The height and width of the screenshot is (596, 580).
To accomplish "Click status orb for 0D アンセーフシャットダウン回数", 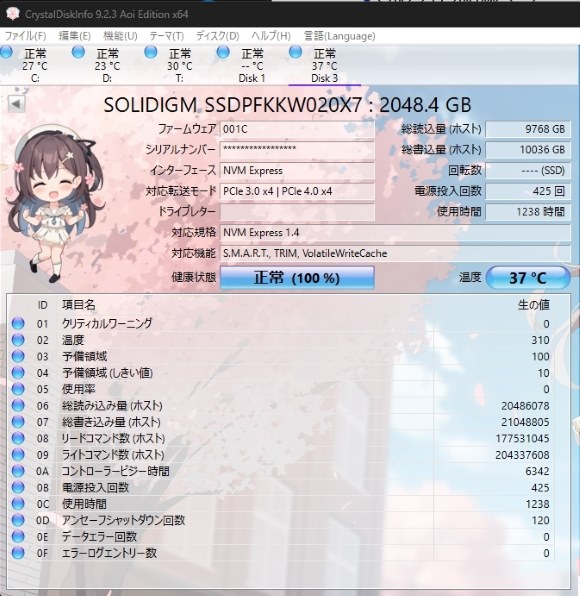I will pyautogui.click(x=18, y=520).
